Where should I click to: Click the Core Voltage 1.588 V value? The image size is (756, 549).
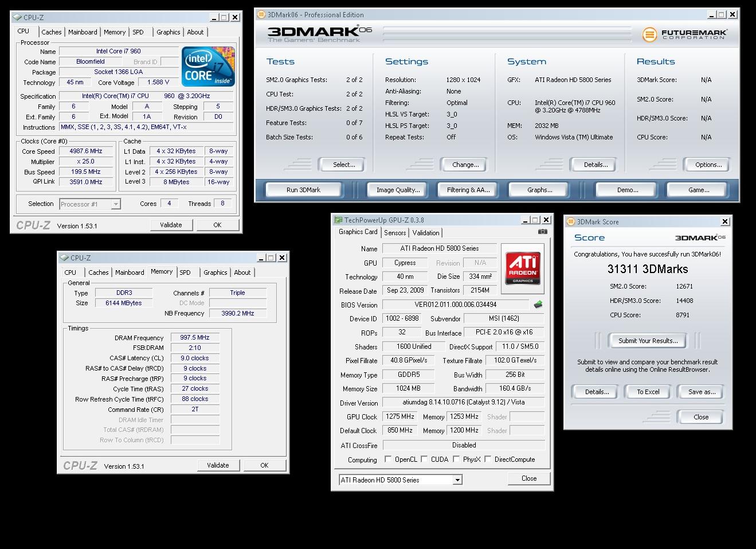pos(158,83)
